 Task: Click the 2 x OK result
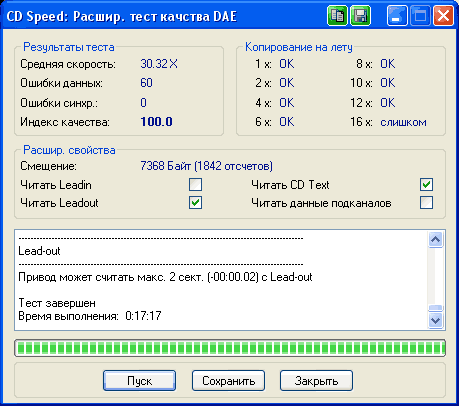[287, 83]
